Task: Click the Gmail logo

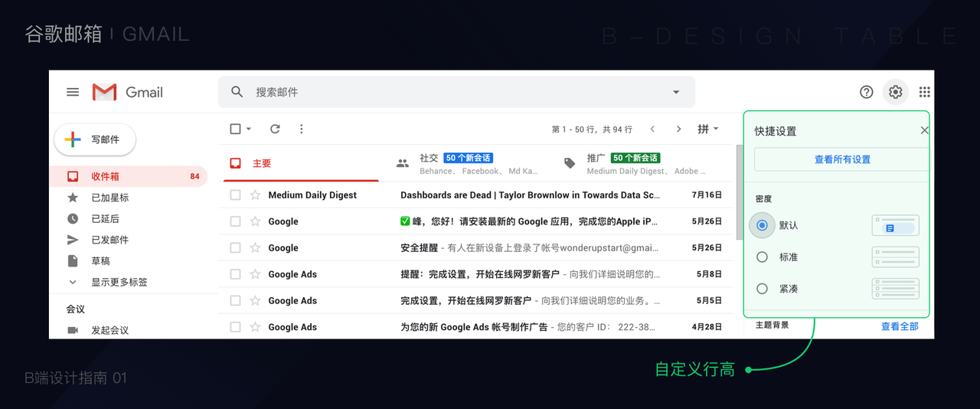Action: pyautogui.click(x=127, y=92)
